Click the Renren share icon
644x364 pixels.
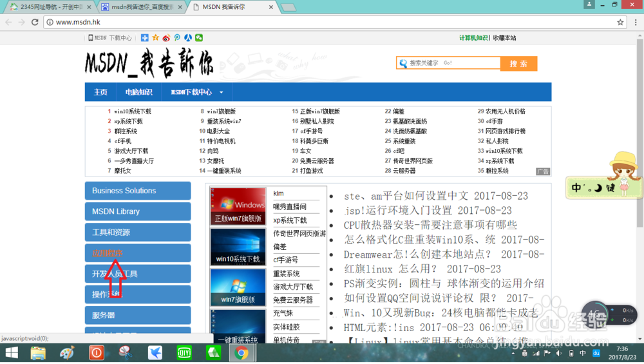click(x=187, y=38)
